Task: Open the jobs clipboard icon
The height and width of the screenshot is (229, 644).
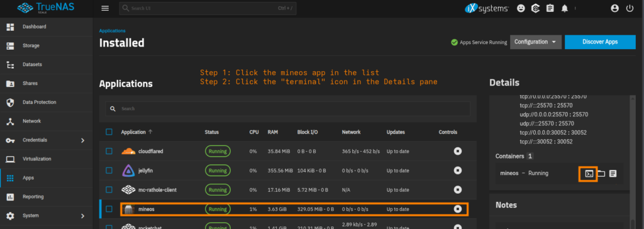Action: 550,8
